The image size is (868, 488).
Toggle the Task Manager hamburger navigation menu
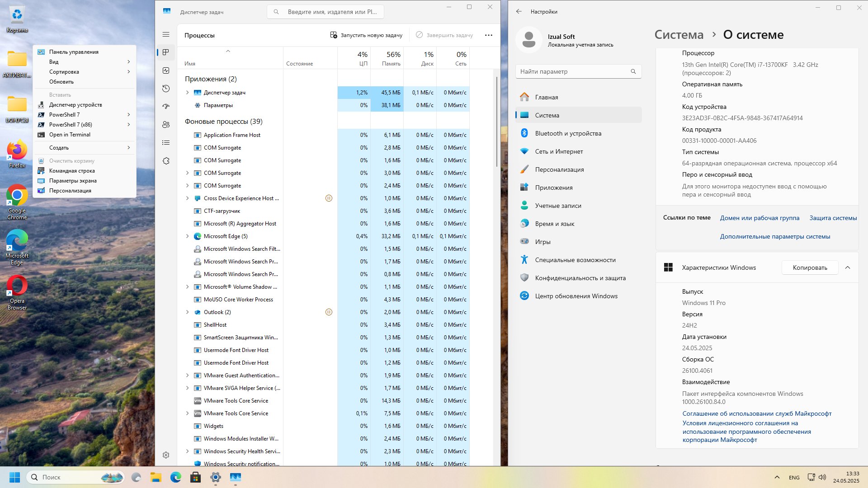coord(166,34)
